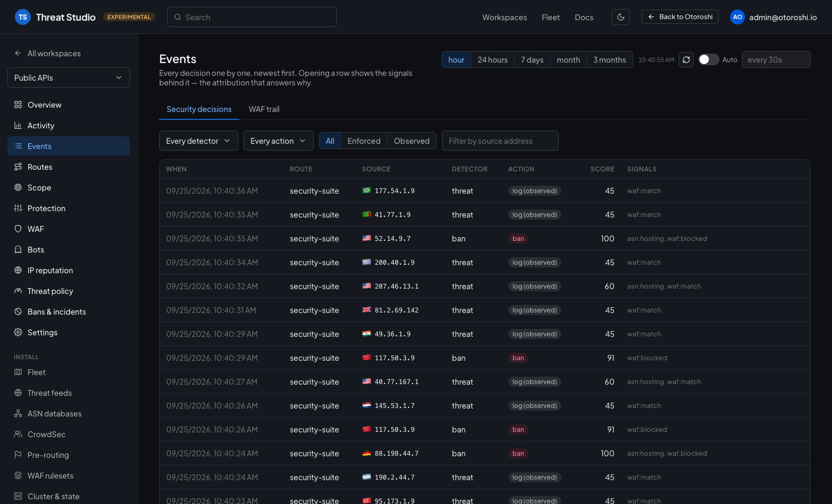Go back to All workspaces
This screenshot has height=504, width=832.
pos(47,53)
